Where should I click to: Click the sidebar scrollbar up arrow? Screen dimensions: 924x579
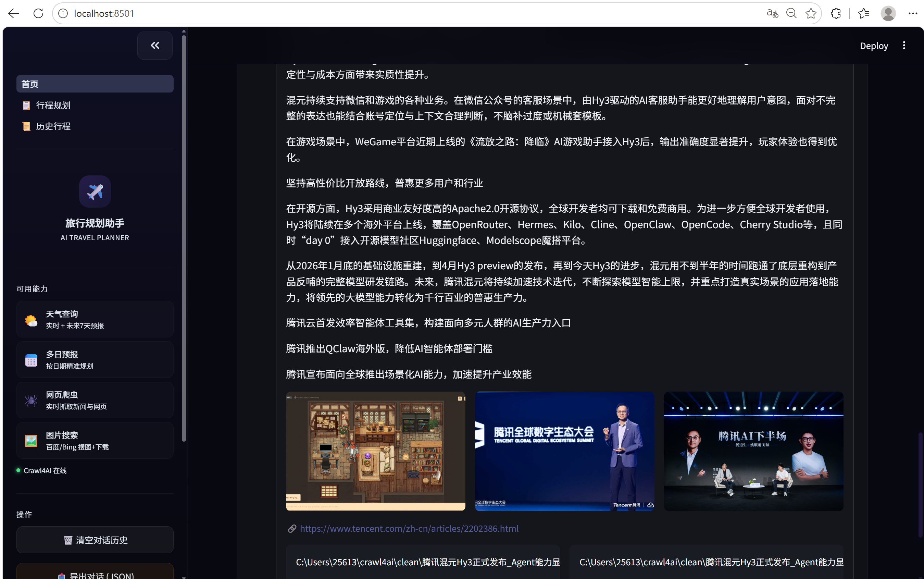(x=184, y=32)
